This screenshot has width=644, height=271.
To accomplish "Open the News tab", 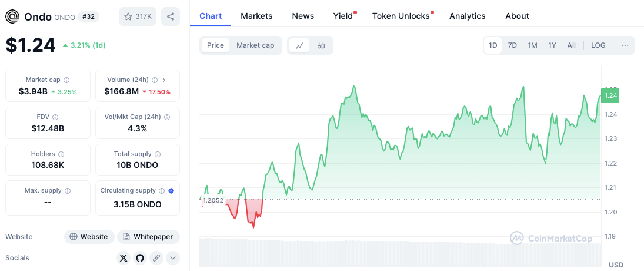I will coord(303,16).
